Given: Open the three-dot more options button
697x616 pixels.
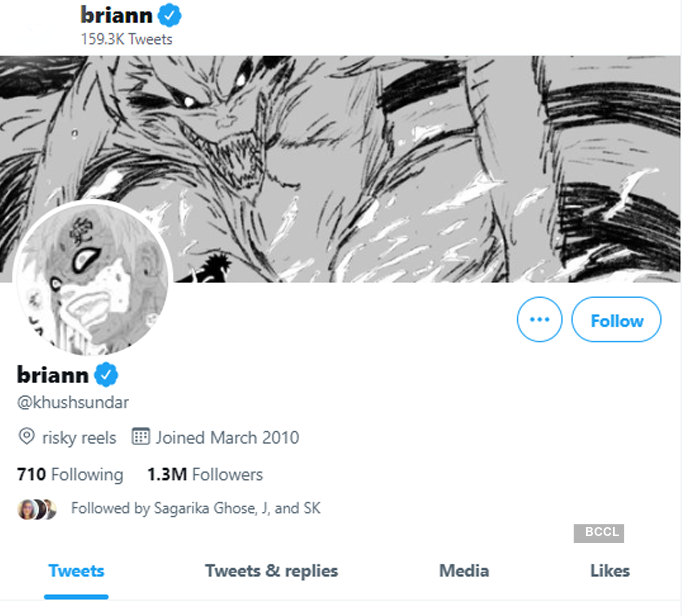Looking at the screenshot, I should [x=540, y=320].
